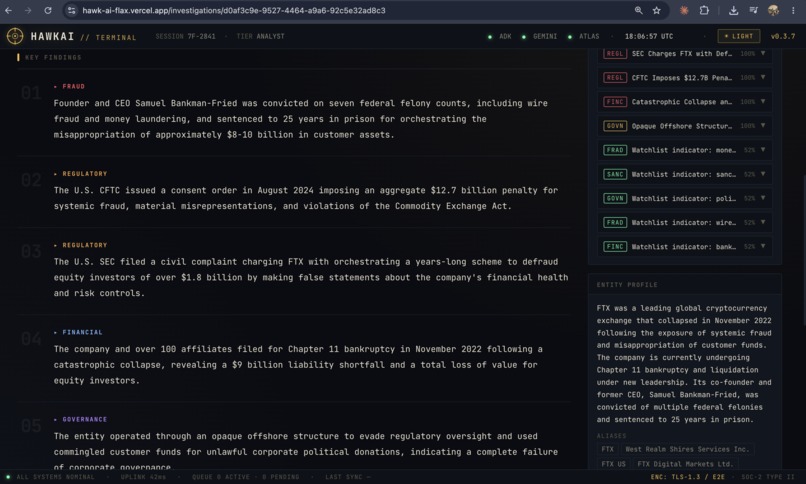Expand the Opaque Offshore Structure arrow
Image resolution: width=806 pixels, height=484 pixels.
click(x=763, y=126)
